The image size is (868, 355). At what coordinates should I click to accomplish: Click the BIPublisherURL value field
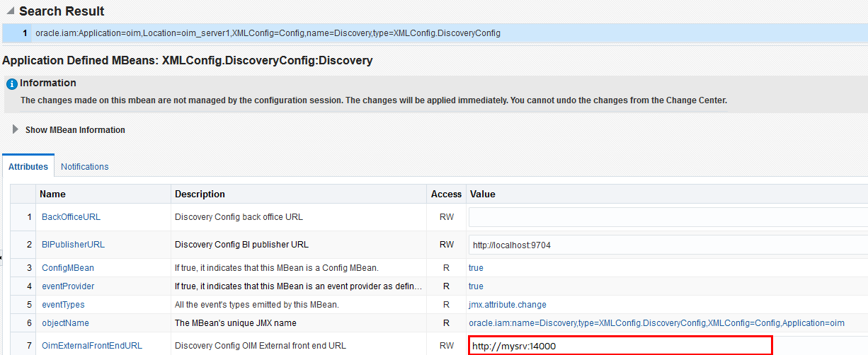666,245
